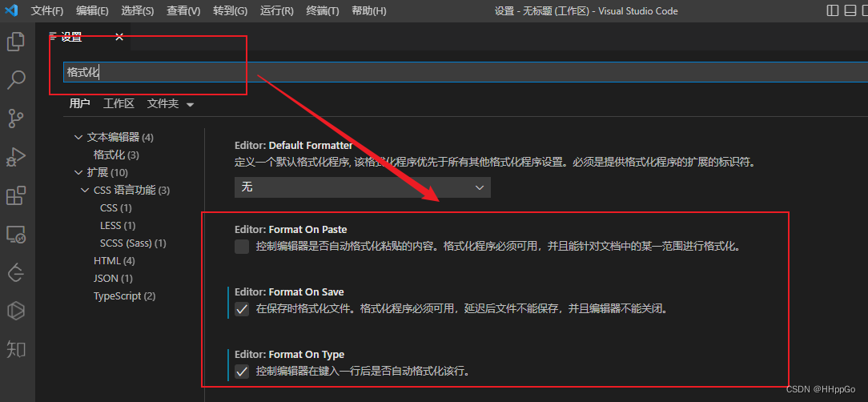Select HTML (4) in settings tree
The width and height of the screenshot is (868, 402).
click(x=114, y=261)
